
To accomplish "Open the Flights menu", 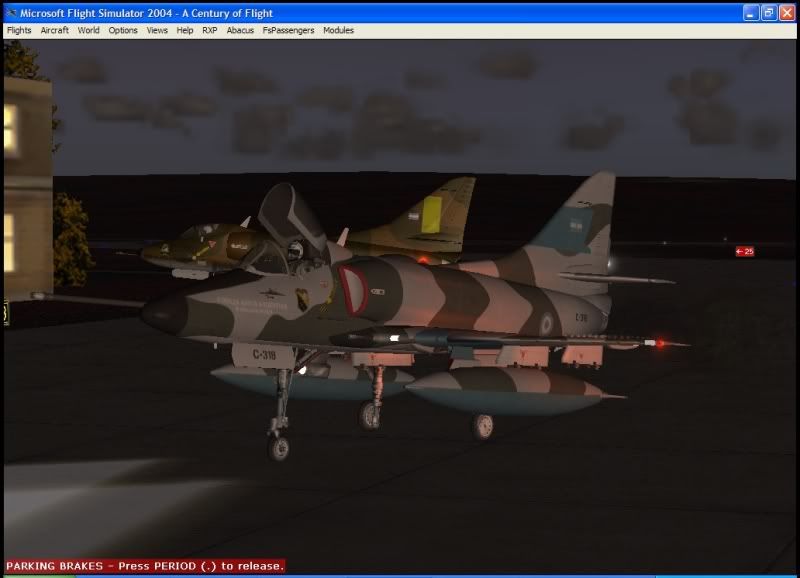I will (19, 31).
